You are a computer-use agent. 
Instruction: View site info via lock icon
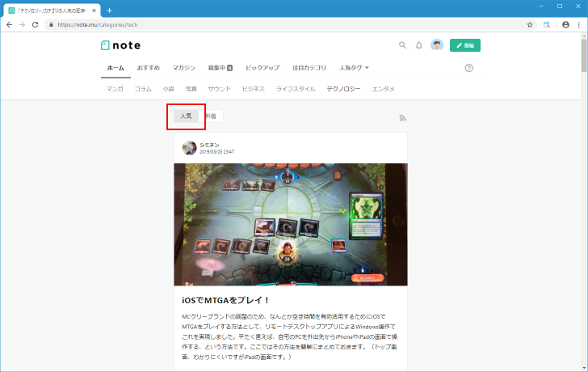coord(52,25)
